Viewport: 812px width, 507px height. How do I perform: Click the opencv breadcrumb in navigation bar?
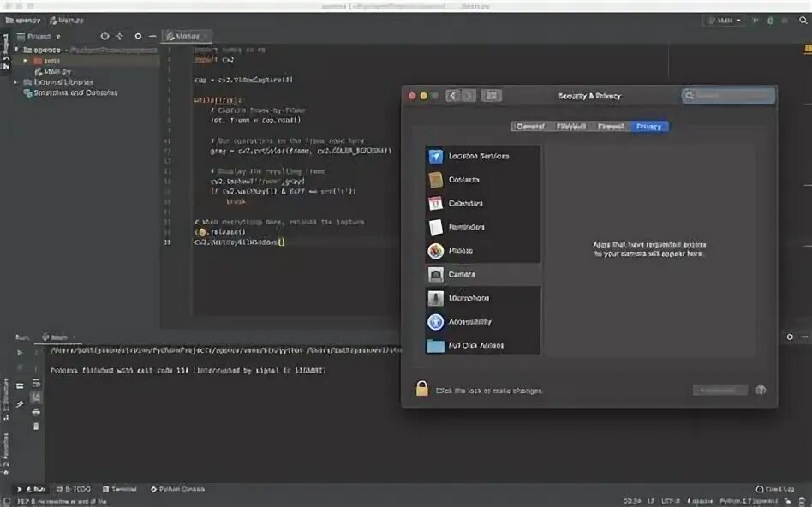tap(23, 21)
